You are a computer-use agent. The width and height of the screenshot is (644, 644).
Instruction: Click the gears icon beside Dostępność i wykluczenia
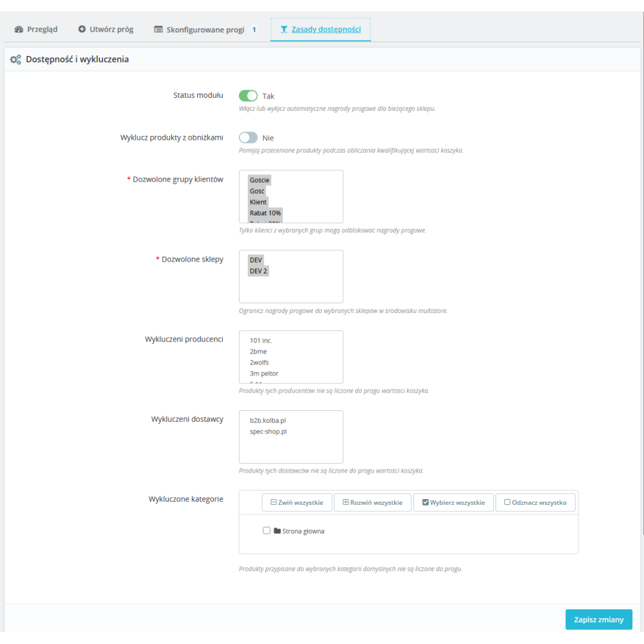pos(15,59)
